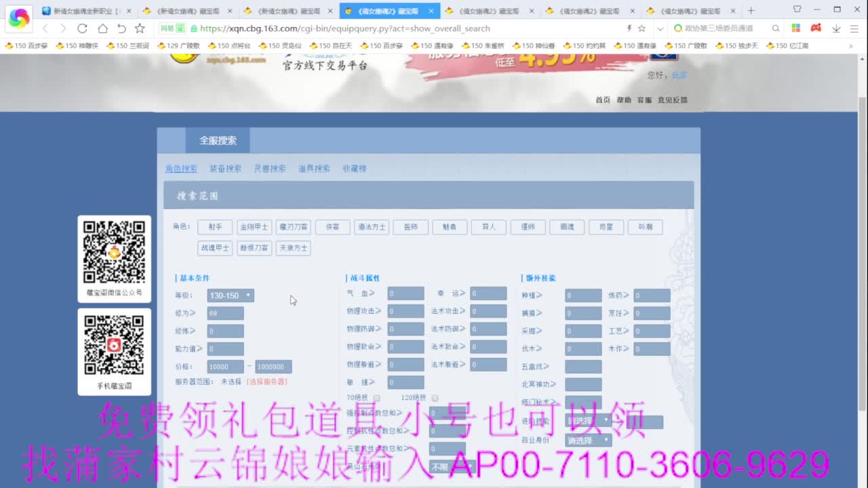This screenshot has width=868, height=488.
Task: Toggle the 天象方士 role filter
Action: click(293, 248)
